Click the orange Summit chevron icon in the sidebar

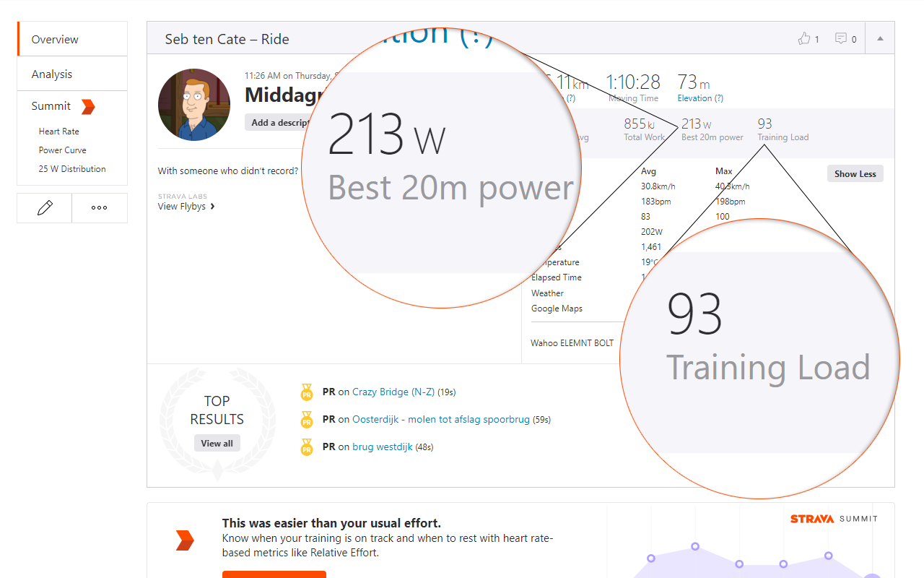88,106
